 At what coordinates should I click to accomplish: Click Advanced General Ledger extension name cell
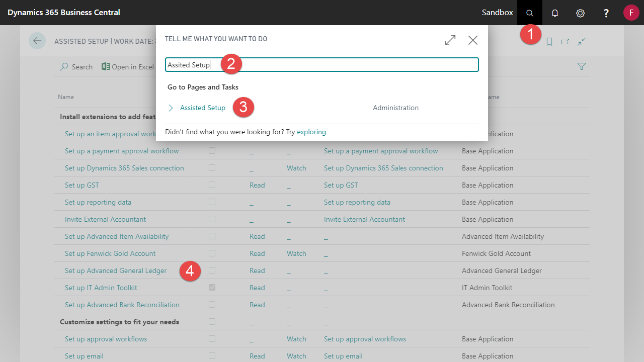coord(502,270)
